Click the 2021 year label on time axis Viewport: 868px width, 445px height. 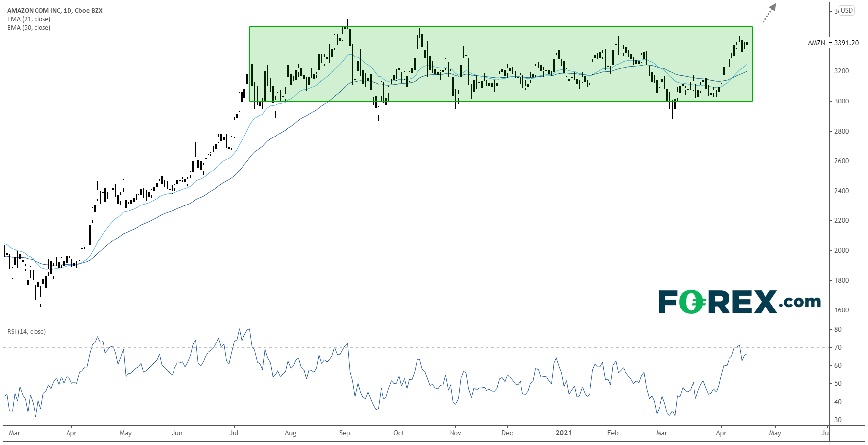point(563,433)
